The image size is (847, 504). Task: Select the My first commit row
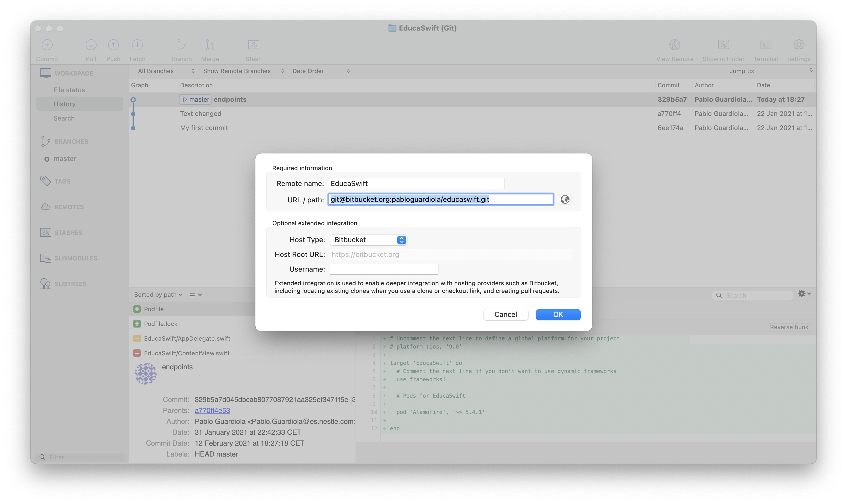472,128
